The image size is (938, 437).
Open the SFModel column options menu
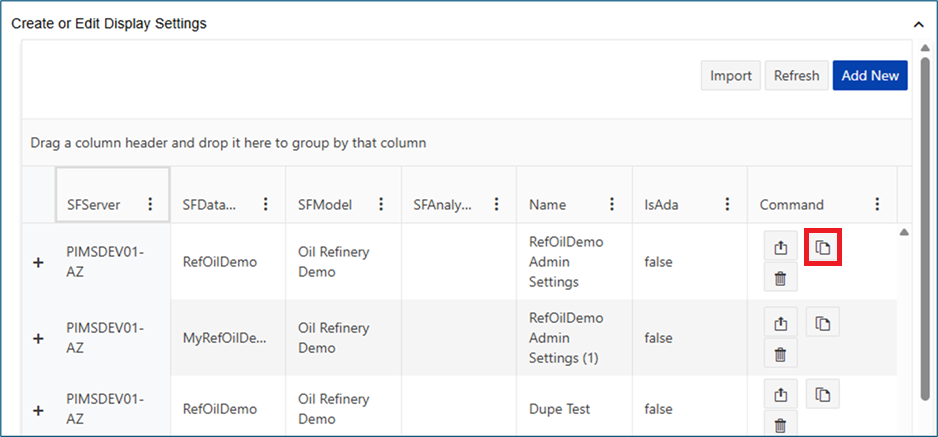(x=381, y=204)
